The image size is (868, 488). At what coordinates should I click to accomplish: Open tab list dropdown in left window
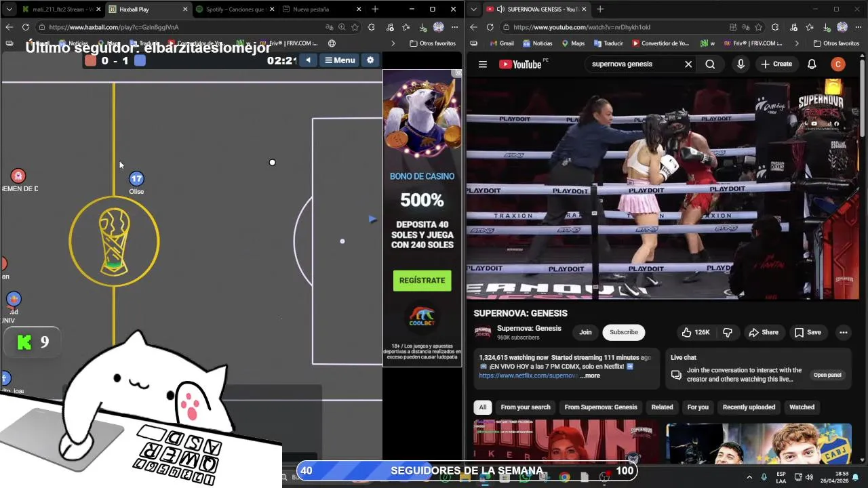pos(9,9)
